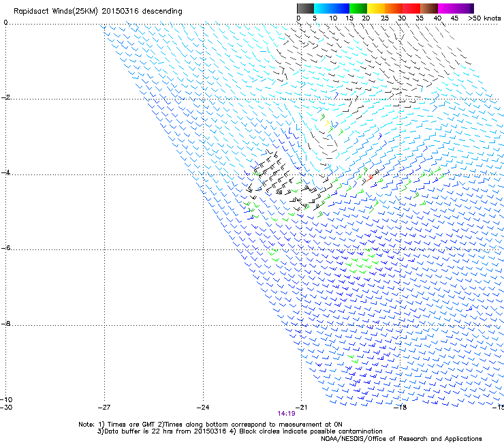
Task: Click the purple '14:19' time label
Action: coord(286,414)
